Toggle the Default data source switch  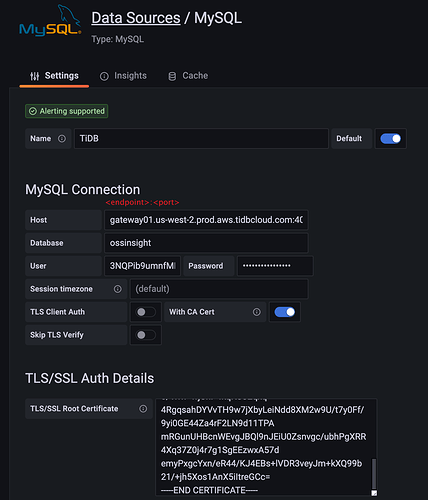pyautogui.click(x=390, y=139)
